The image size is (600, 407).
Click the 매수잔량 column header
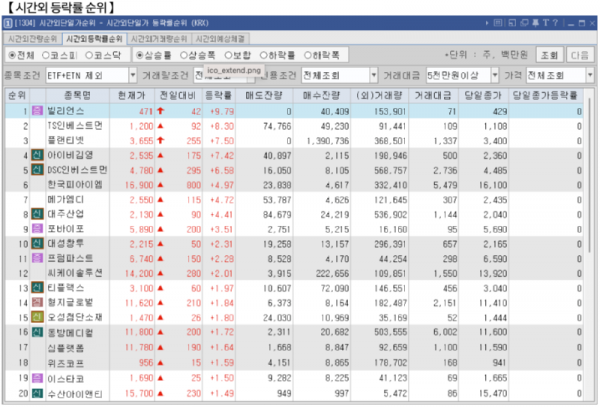[x=322, y=96]
